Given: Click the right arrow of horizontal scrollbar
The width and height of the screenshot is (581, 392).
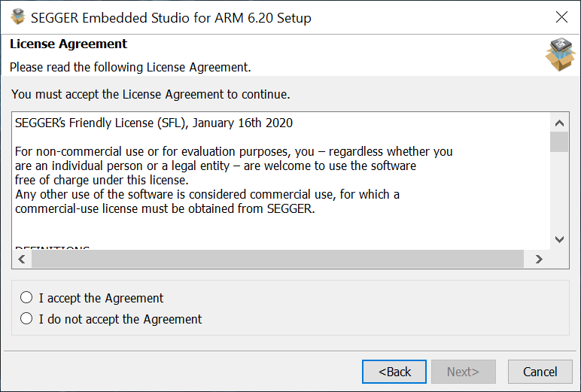Looking at the screenshot, I should pyautogui.click(x=539, y=259).
